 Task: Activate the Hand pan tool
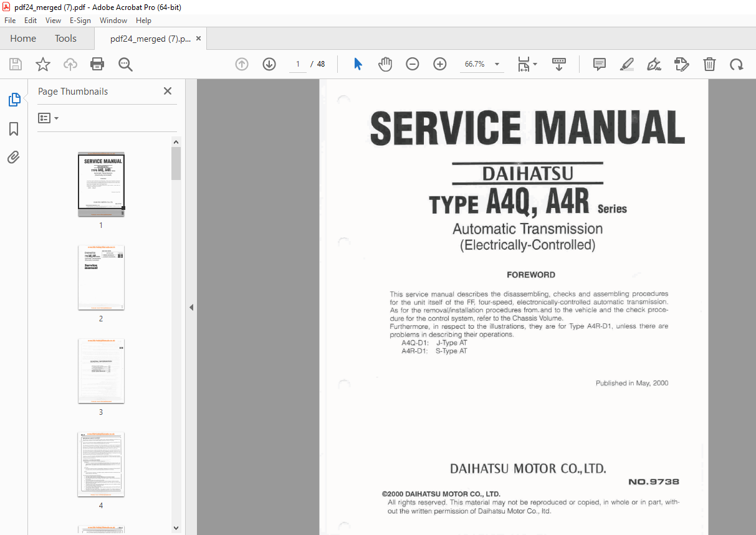pos(385,64)
